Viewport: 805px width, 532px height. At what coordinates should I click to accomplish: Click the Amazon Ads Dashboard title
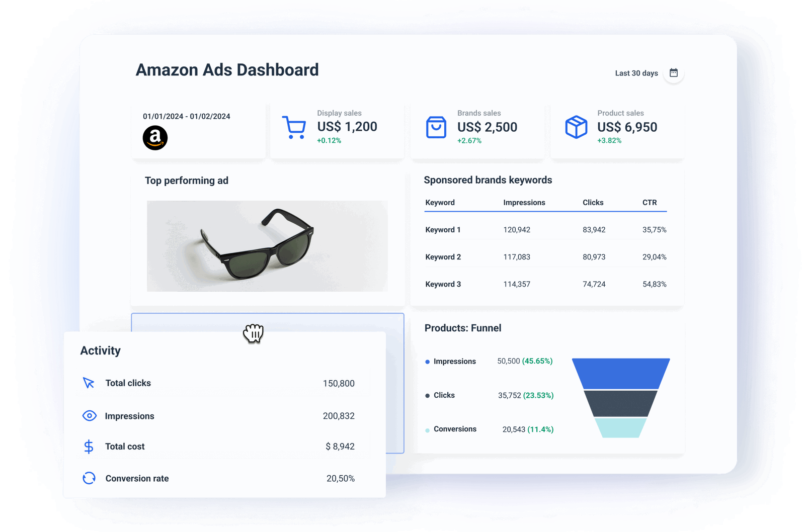pos(227,70)
